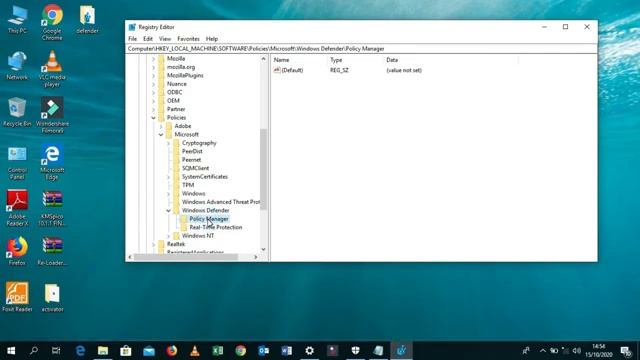Select the Policy Manager key
Screen dimensions: 640x360
point(209,219)
